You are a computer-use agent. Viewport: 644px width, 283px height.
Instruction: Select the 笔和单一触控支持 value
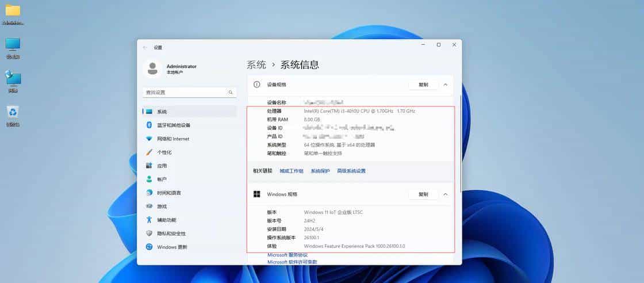323,153
